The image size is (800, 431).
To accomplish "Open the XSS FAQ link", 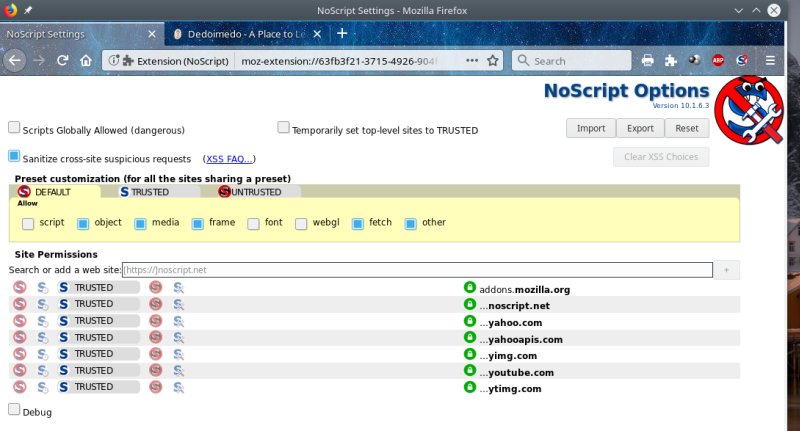I will 229,158.
